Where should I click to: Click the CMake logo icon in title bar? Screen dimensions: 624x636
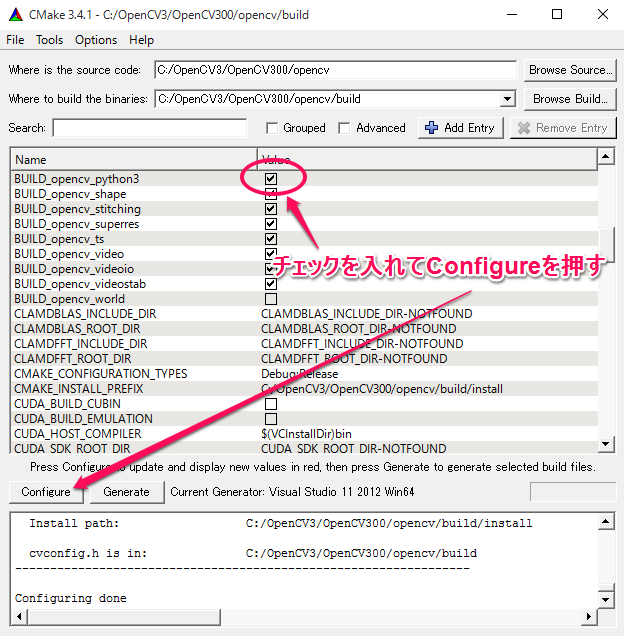point(15,15)
